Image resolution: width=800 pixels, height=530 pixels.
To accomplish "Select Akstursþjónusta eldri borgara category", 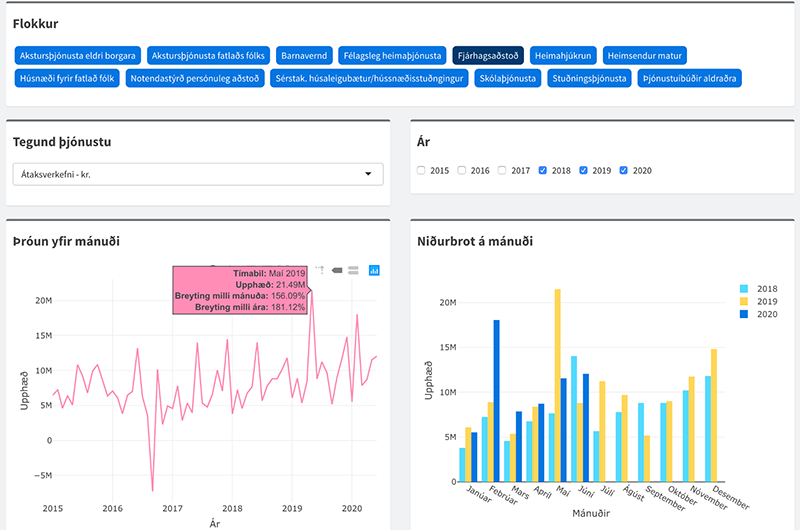I will 78,56.
